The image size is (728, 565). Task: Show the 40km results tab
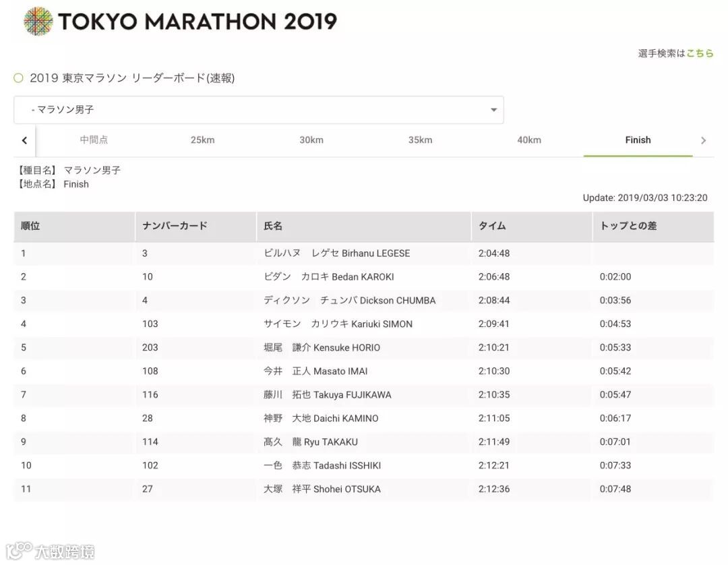529,140
